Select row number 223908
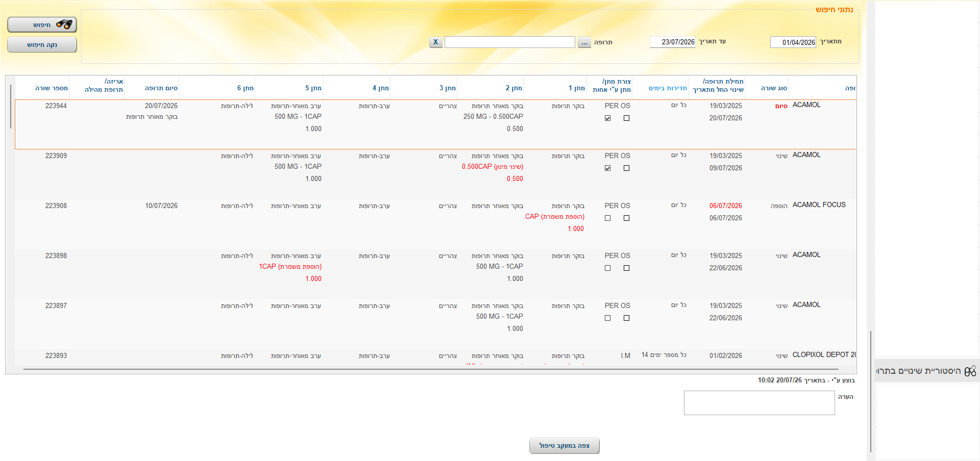Screen dimensions: 980x461 (56, 206)
